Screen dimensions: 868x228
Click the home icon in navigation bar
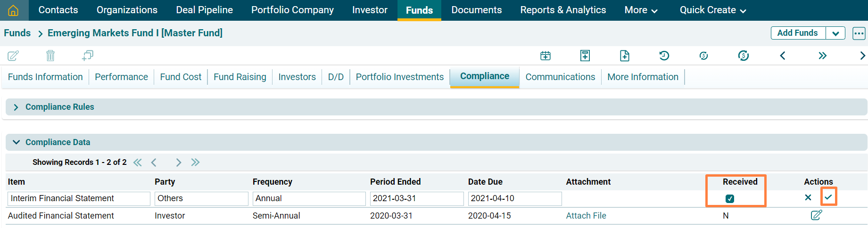click(13, 10)
